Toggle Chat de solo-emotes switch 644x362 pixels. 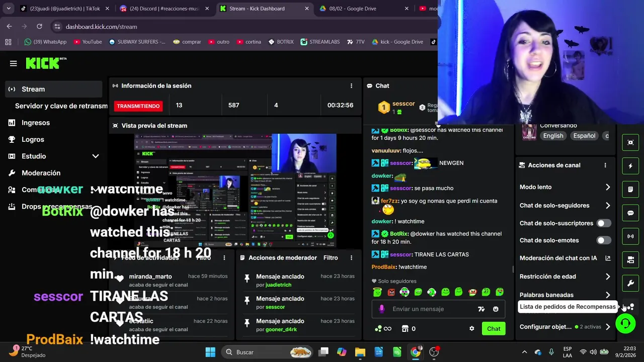tap(604, 240)
